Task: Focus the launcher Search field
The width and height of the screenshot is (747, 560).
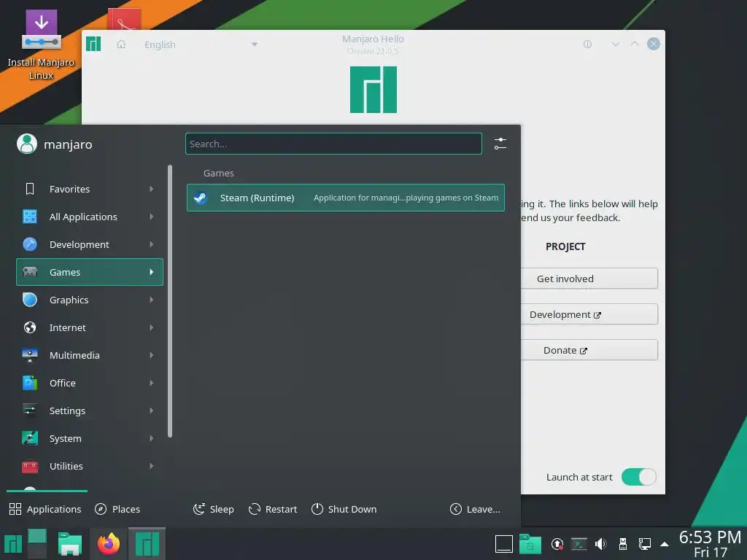Action: point(333,144)
